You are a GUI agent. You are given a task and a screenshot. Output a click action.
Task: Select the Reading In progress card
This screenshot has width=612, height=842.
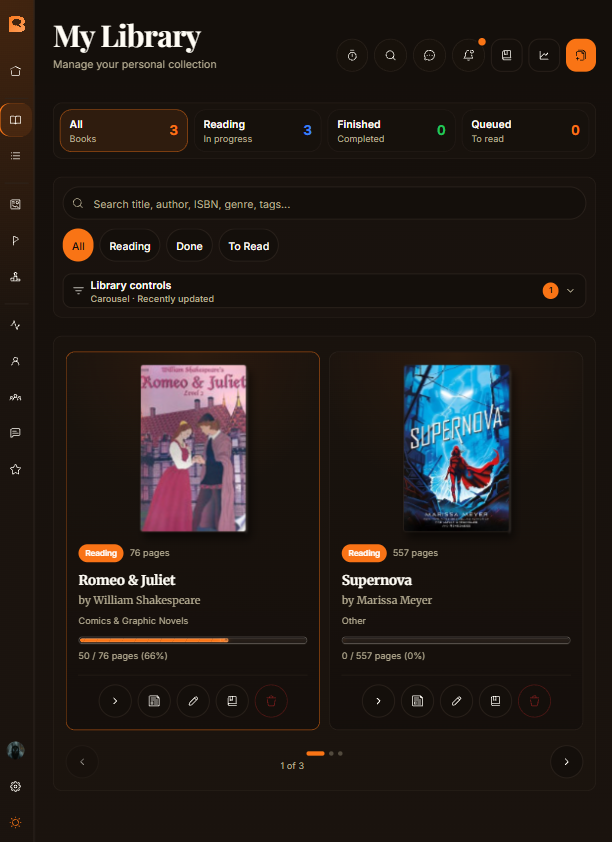pyautogui.click(x=257, y=130)
